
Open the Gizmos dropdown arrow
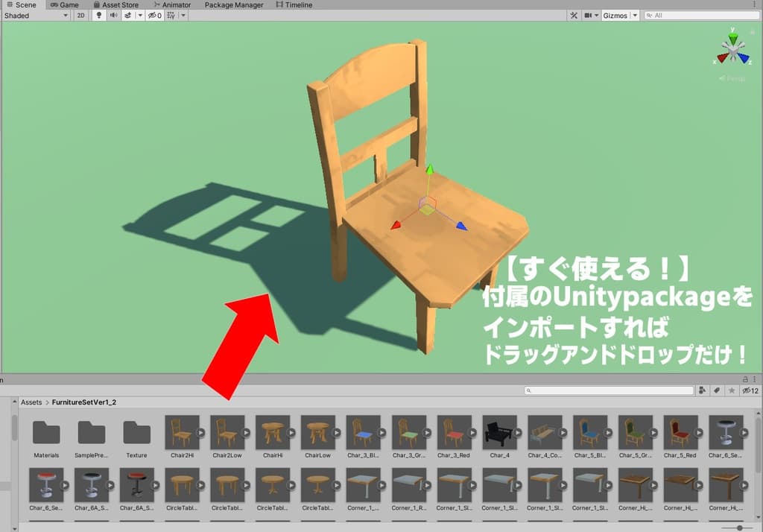[633, 15]
